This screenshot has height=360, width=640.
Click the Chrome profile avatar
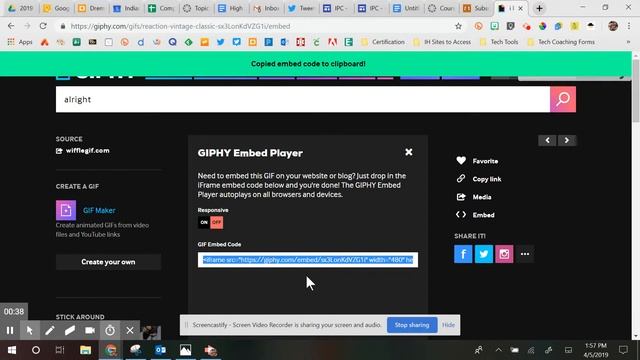point(613,26)
